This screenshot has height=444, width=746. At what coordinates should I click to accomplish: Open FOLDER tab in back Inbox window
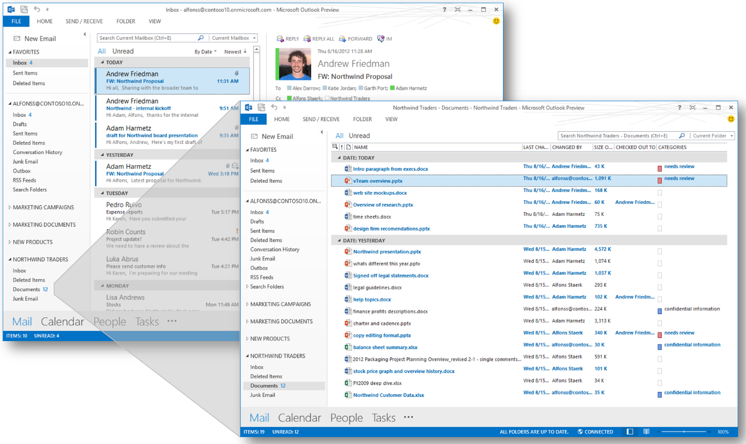[126, 21]
